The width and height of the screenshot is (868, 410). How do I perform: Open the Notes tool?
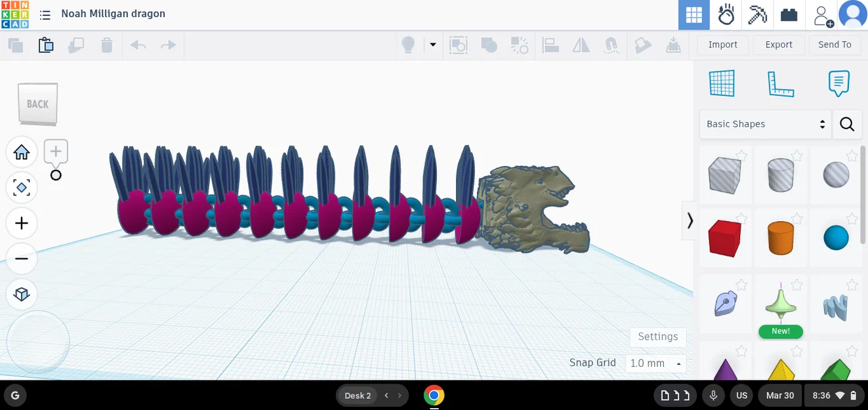point(838,83)
